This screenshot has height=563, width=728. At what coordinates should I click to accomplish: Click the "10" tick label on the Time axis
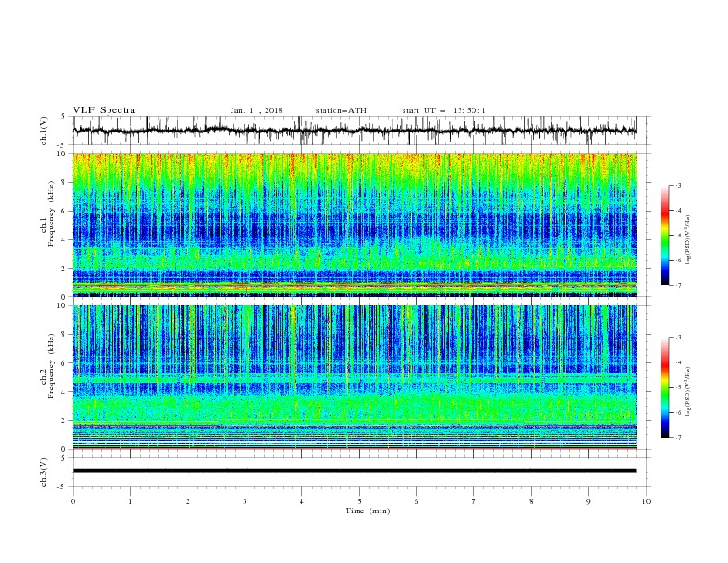(x=646, y=501)
